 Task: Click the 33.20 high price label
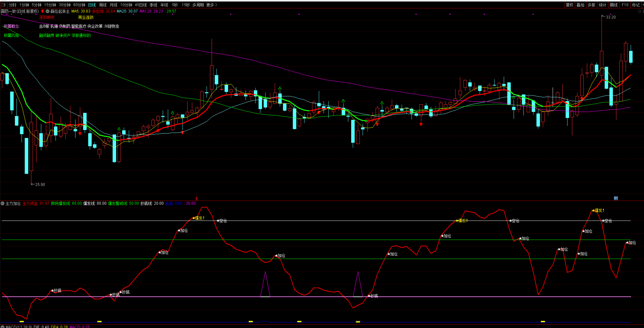611,17
